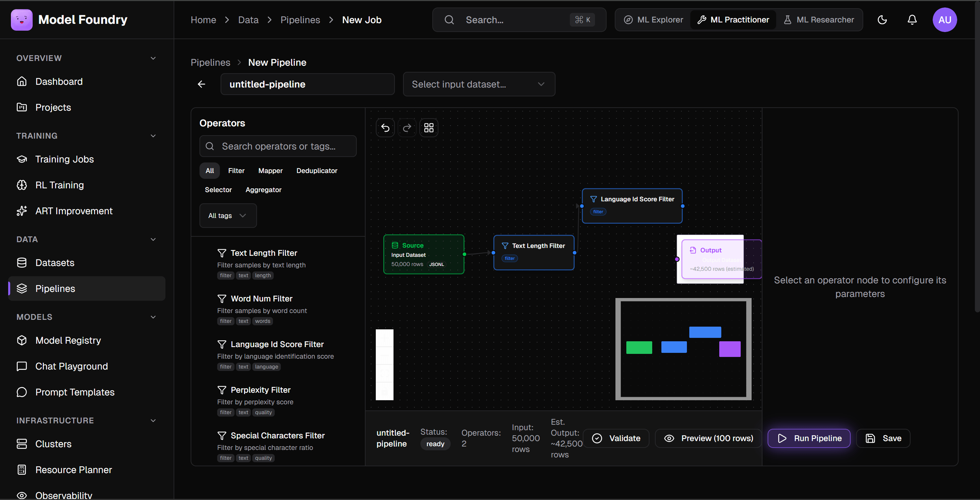Viewport: 980px width, 500px height.
Task: Undo the last canvas action
Action: (385, 128)
